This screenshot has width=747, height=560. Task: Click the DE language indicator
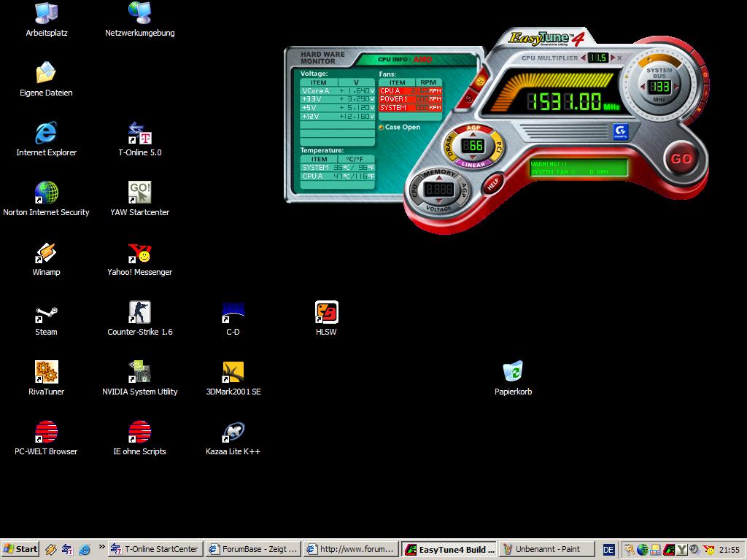point(608,550)
